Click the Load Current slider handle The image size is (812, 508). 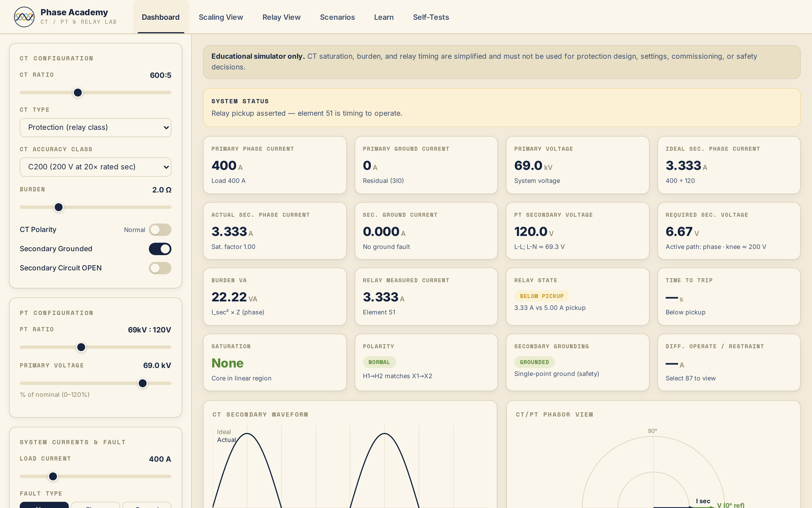[53, 476]
